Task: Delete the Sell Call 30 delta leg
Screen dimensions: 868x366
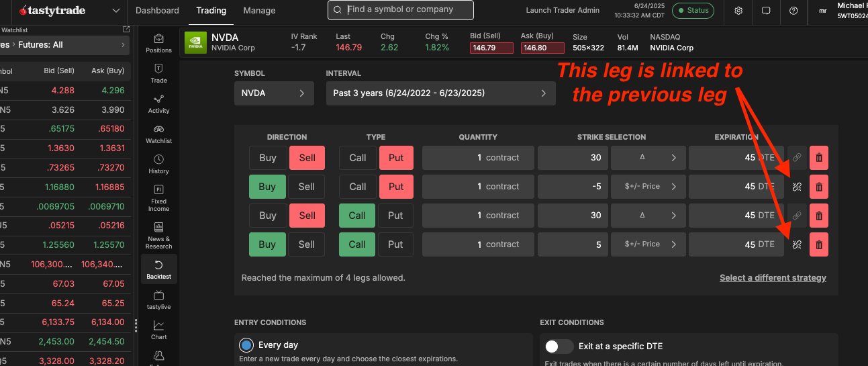Action: click(818, 216)
